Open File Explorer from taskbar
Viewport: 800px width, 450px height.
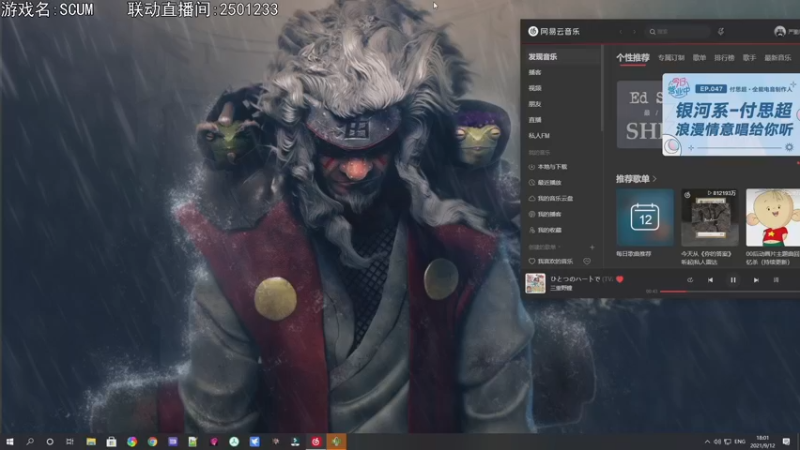coord(91,442)
